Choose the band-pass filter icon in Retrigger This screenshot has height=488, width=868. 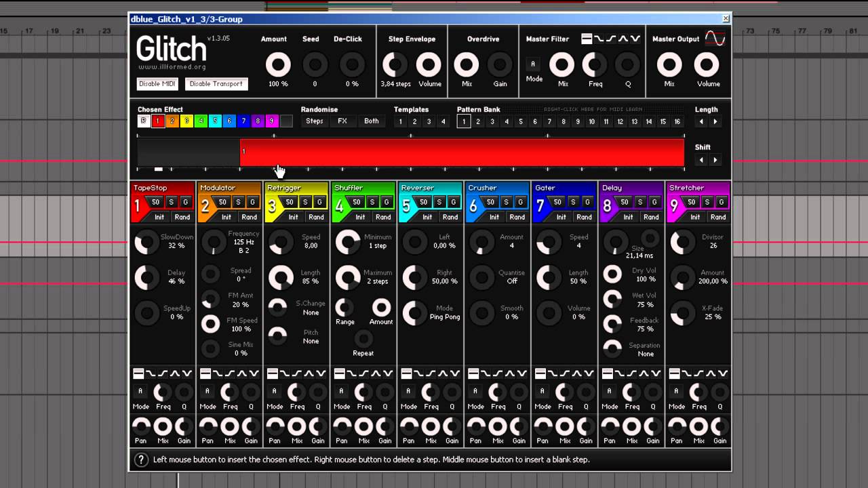(x=309, y=373)
